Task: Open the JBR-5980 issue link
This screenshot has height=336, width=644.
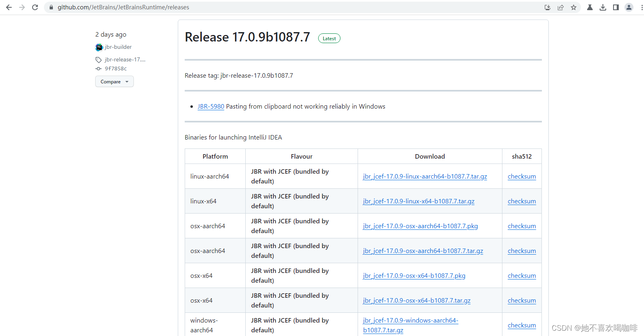Action: click(x=211, y=107)
